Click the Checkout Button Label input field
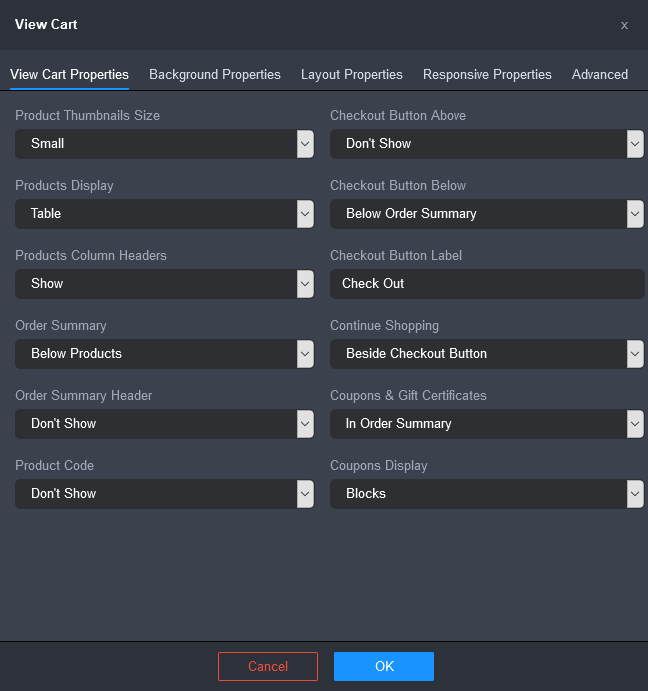The width and height of the screenshot is (648, 691). [487, 284]
